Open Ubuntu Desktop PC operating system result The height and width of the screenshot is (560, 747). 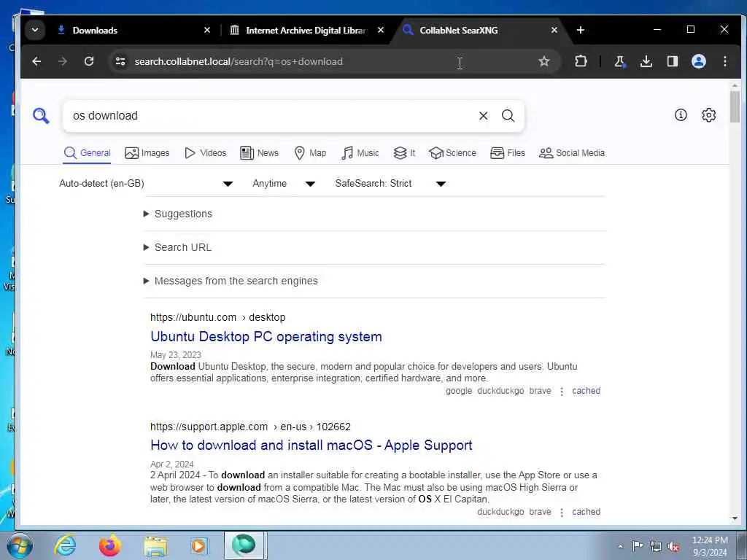point(266,337)
